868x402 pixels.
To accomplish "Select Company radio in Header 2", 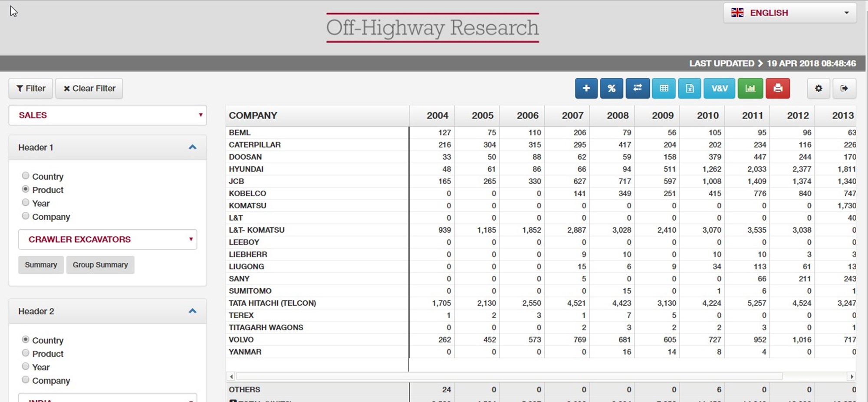I will pos(26,380).
